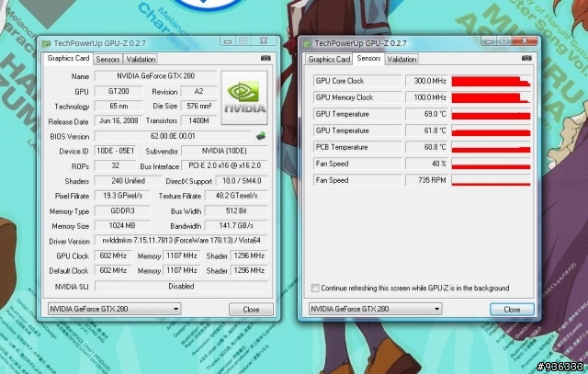Image resolution: width=588 pixels, height=374 pixels.
Task: Switch to Validation tab in left window
Action: [141, 59]
